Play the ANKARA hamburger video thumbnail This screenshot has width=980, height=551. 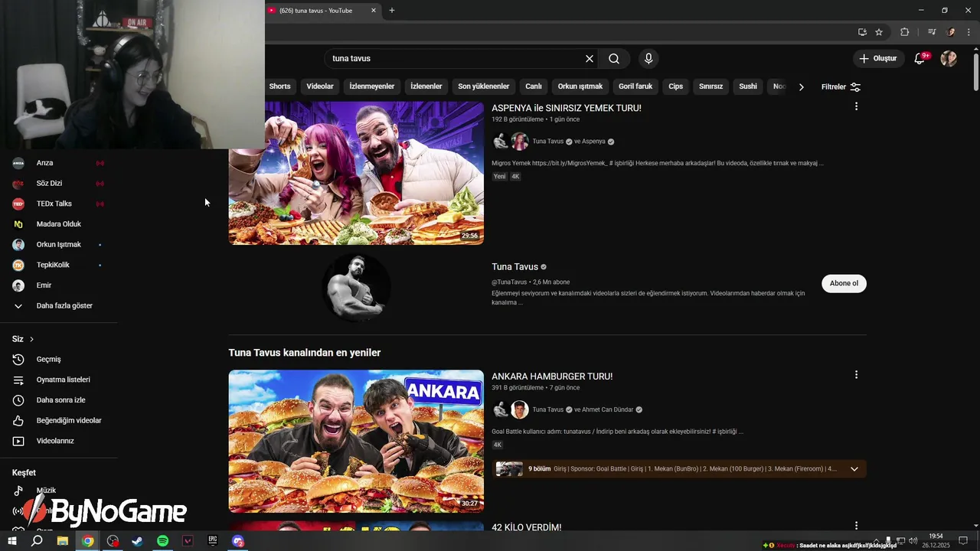(x=356, y=442)
